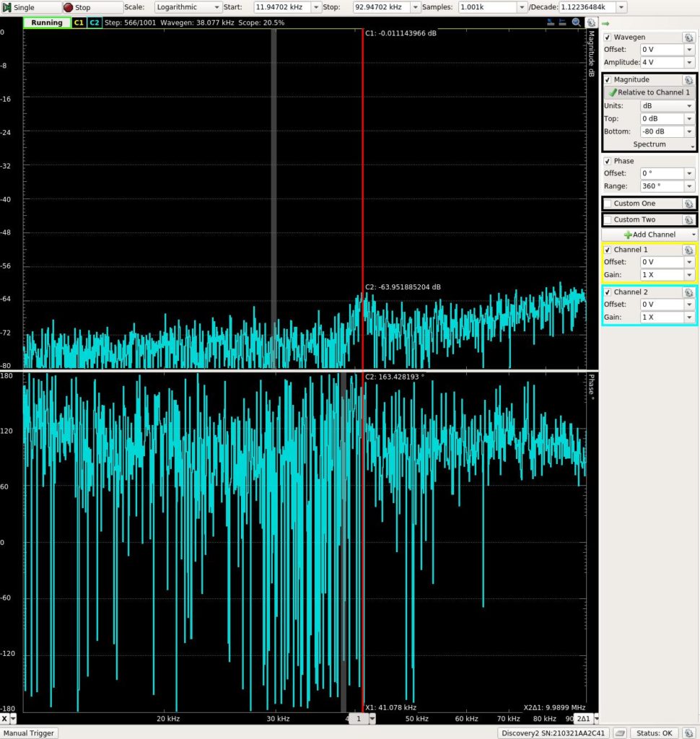Click the Single acquisition button
This screenshot has width=700, height=739.
pyautogui.click(x=25, y=7)
